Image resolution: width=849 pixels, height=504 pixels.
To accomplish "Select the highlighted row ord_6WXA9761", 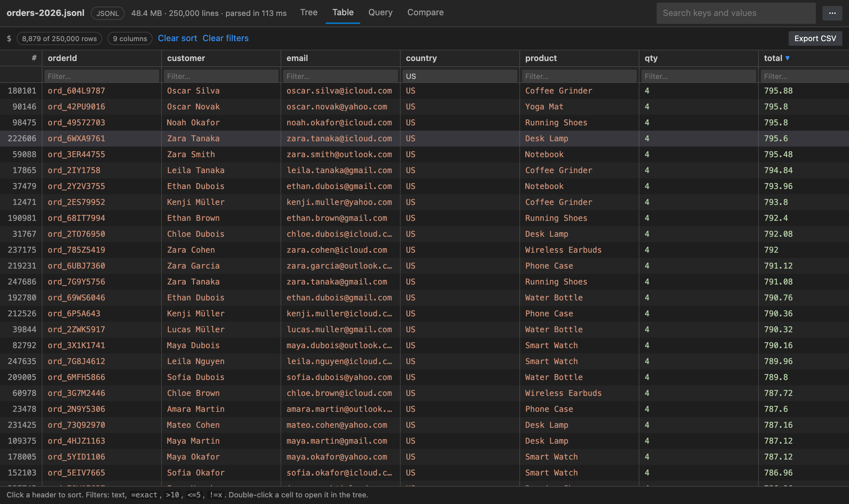I will coord(424,139).
